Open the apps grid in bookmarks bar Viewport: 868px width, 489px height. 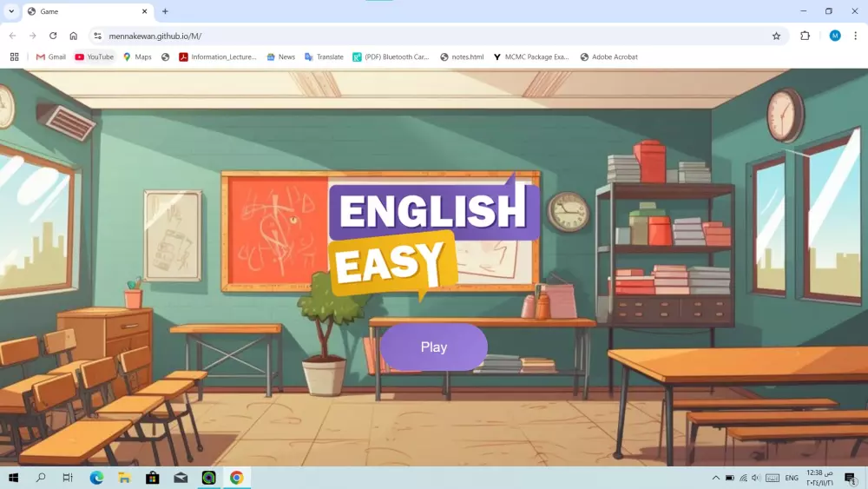coord(15,57)
